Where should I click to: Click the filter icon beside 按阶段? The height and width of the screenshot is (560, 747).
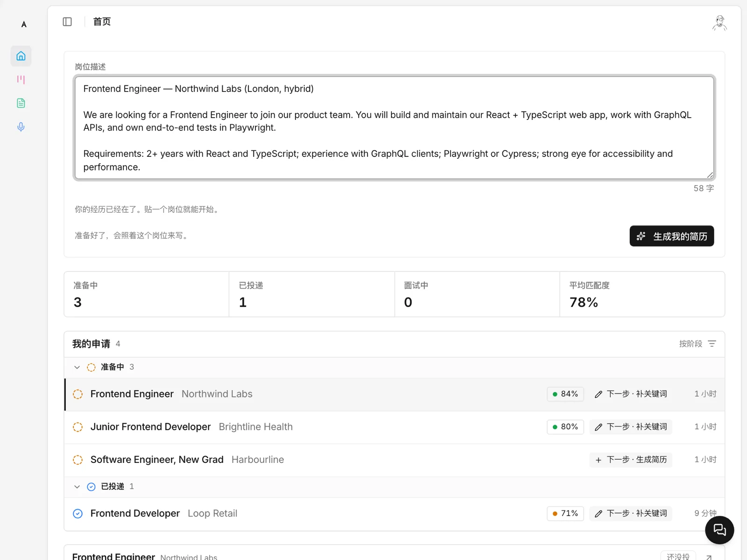712,343
